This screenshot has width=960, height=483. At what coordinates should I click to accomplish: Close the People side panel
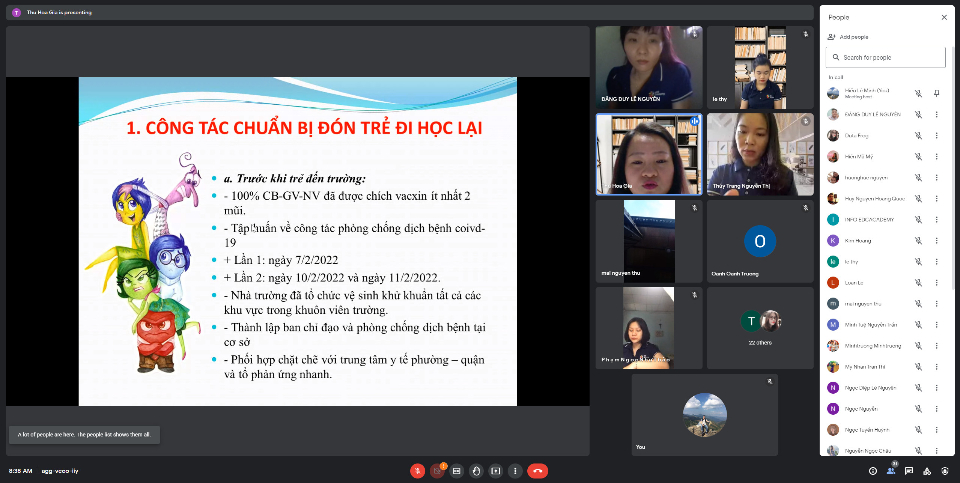[943, 17]
